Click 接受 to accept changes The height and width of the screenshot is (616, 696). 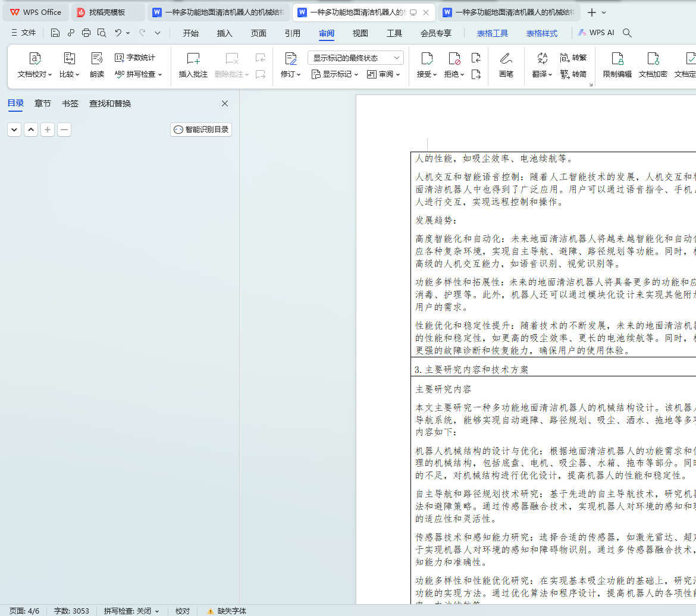pyautogui.click(x=427, y=65)
